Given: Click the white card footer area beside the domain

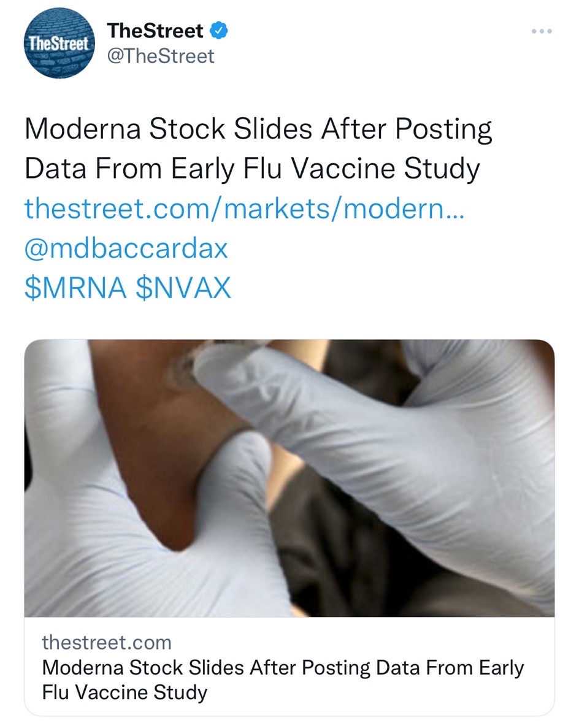Looking at the screenshot, I should [362, 643].
